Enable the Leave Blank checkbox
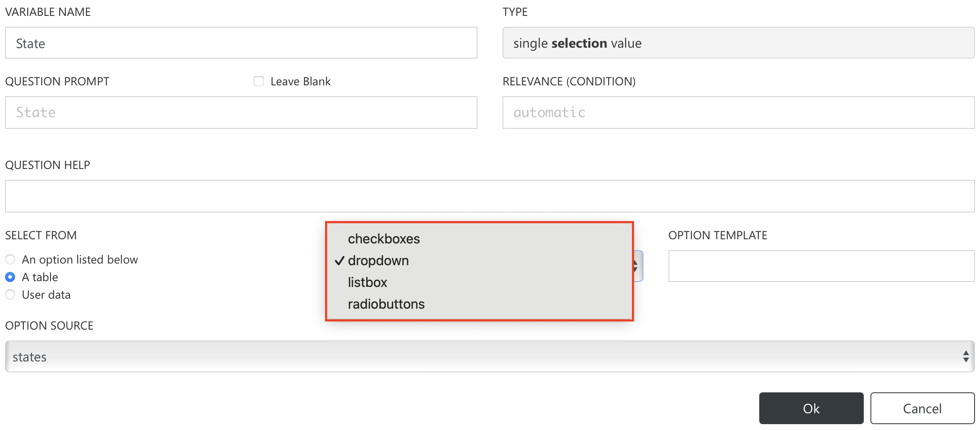The height and width of the screenshot is (430, 980). pyautogui.click(x=259, y=81)
